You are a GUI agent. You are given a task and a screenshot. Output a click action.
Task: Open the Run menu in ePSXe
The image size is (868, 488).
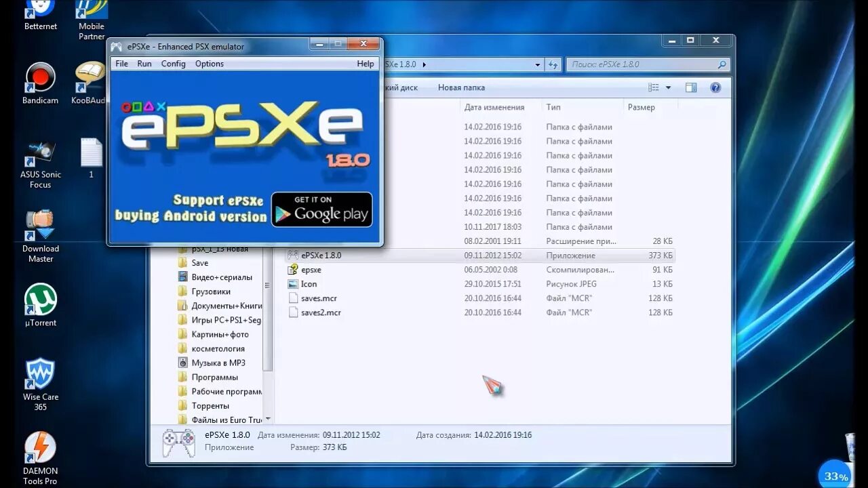tap(144, 64)
